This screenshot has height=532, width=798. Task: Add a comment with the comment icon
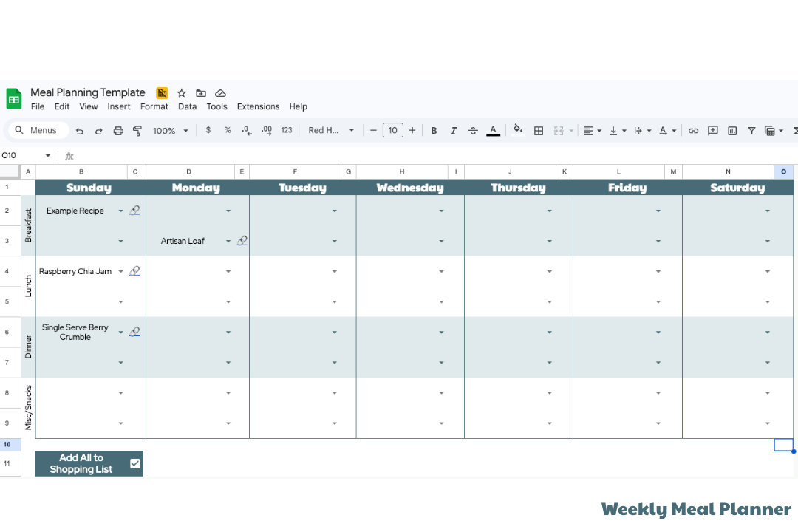(x=713, y=131)
